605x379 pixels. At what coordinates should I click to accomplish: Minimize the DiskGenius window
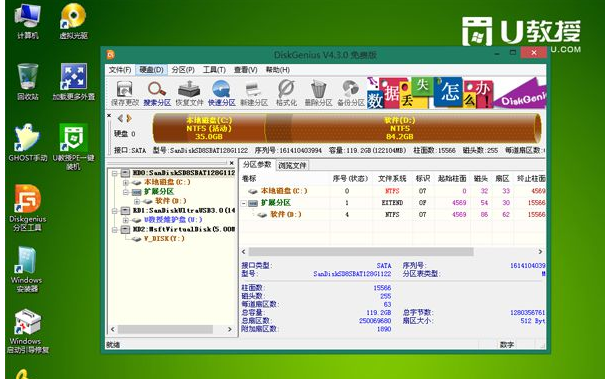pos(498,53)
